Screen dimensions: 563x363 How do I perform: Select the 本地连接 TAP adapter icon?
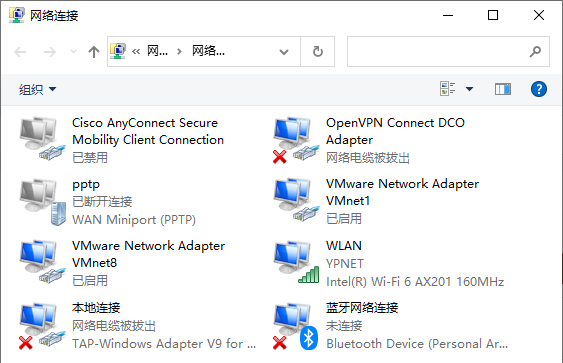[43, 326]
